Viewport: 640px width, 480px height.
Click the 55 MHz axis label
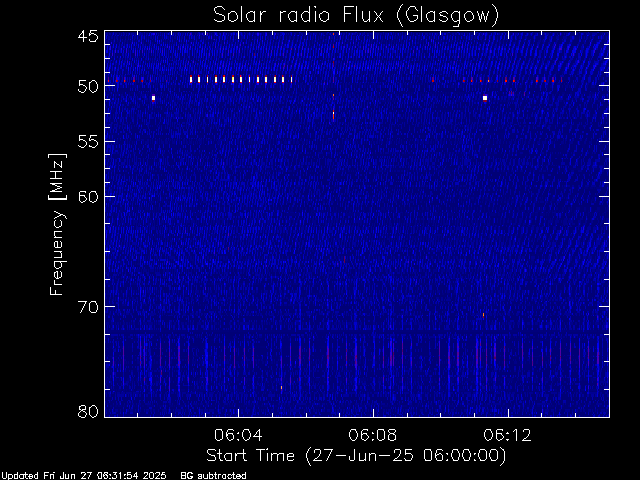[x=88, y=142]
